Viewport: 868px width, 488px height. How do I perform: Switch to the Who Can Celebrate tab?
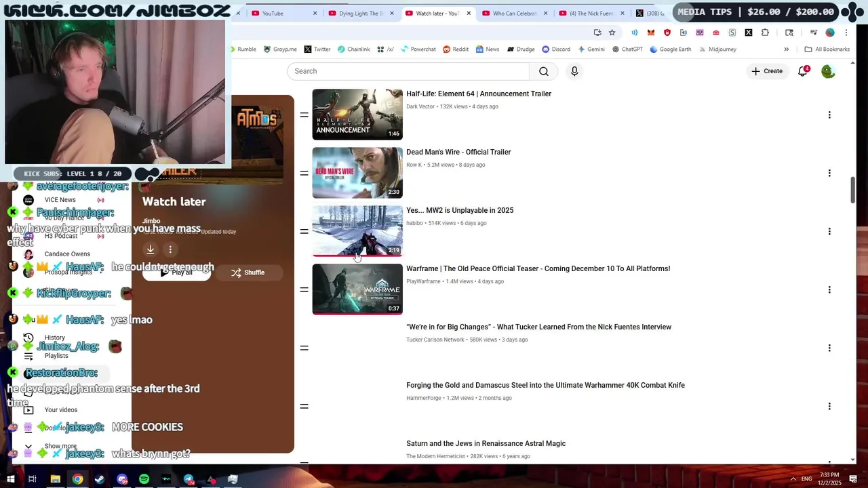click(x=513, y=14)
